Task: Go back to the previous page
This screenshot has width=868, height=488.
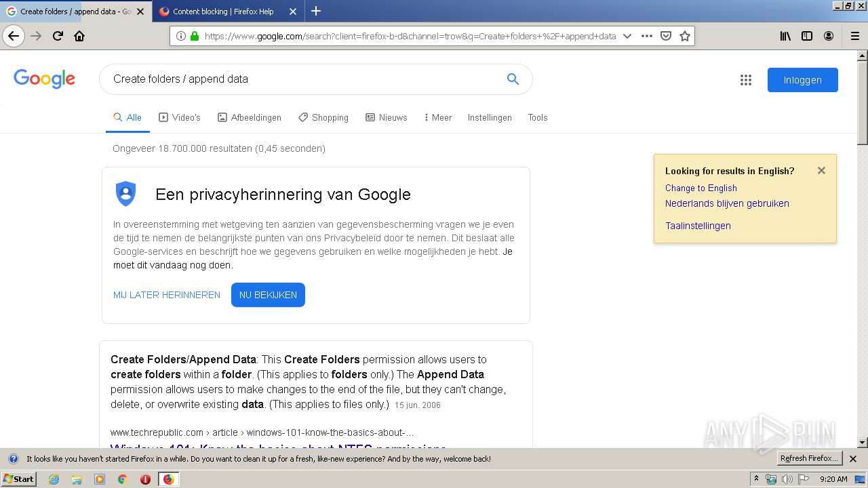Action: (x=14, y=36)
